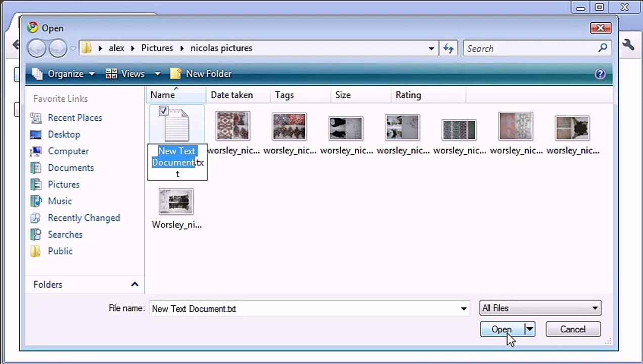
Task: Open recent pages dropdown beside Forward arrow
Action: [x=73, y=49]
